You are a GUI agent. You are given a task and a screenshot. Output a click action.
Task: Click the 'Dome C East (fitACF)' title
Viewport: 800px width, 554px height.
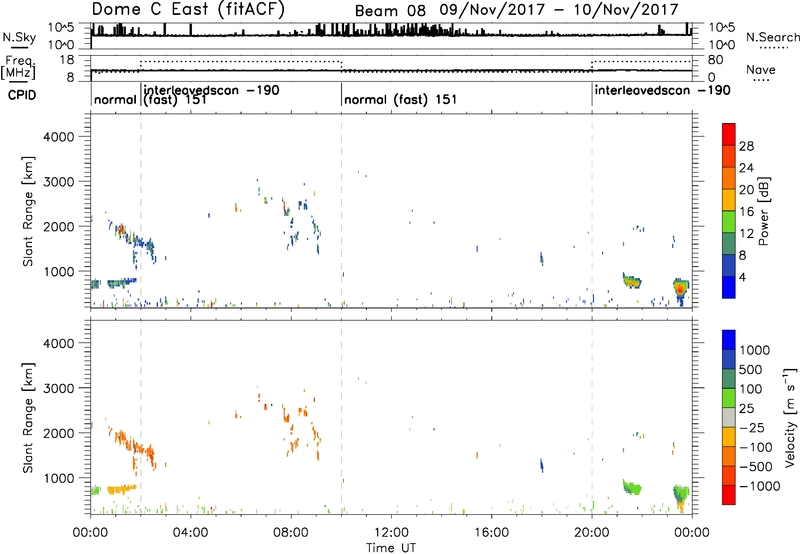click(x=188, y=10)
